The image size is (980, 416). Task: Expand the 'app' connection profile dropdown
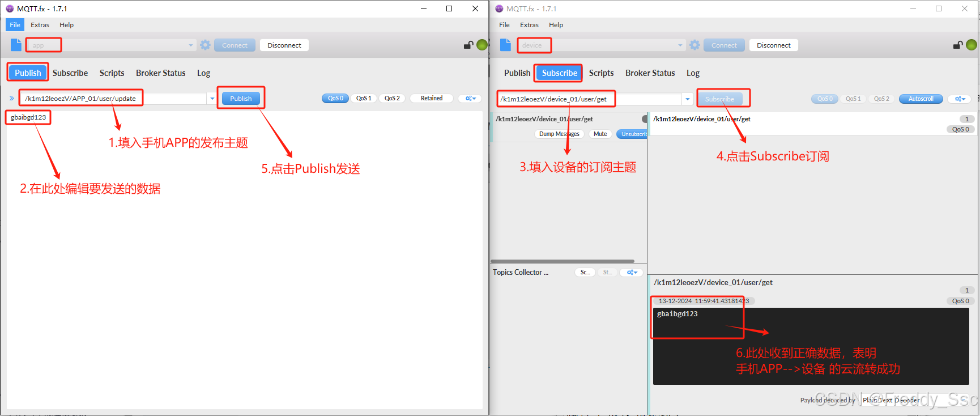pyautogui.click(x=190, y=45)
